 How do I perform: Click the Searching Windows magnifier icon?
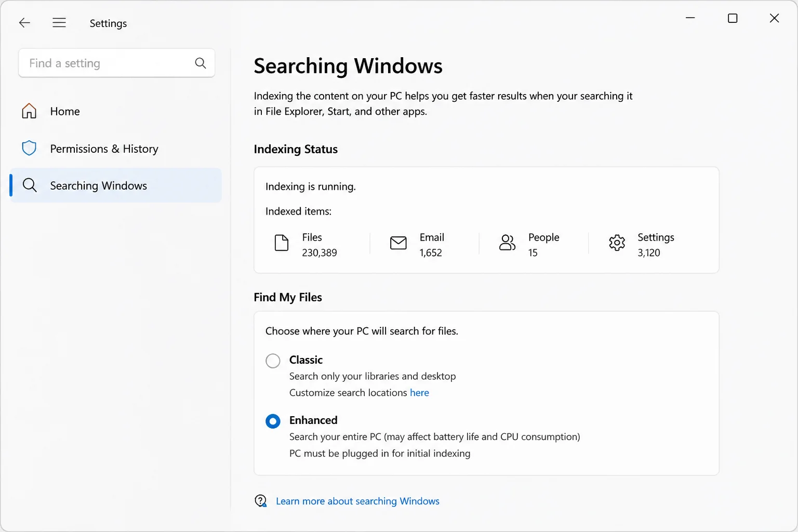[30, 185]
